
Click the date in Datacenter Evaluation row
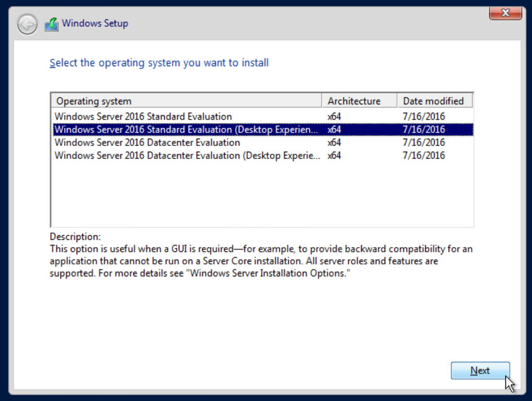(x=424, y=142)
